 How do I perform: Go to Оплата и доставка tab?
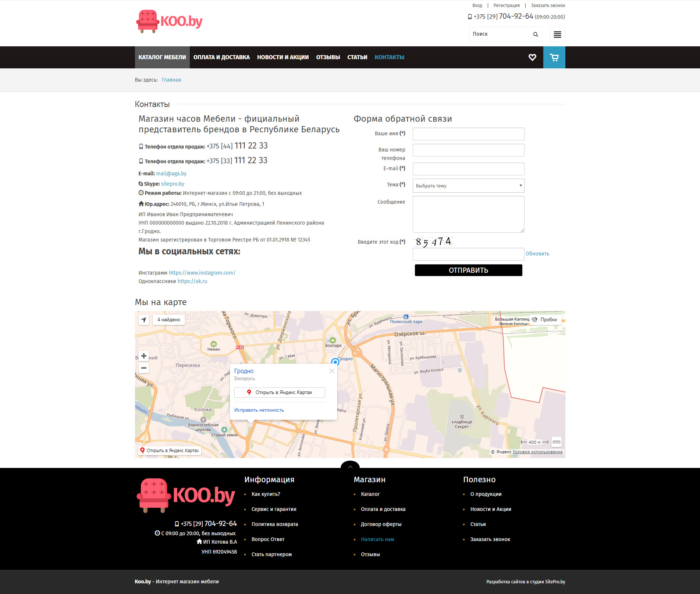[x=221, y=57]
